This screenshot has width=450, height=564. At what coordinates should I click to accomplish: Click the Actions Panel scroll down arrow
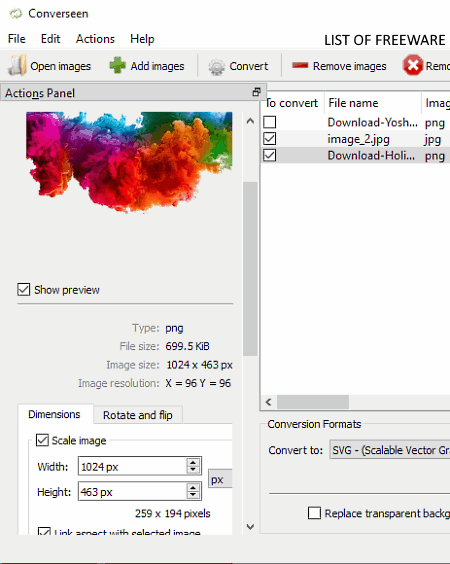pyautogui.click(x=250, y=527)
